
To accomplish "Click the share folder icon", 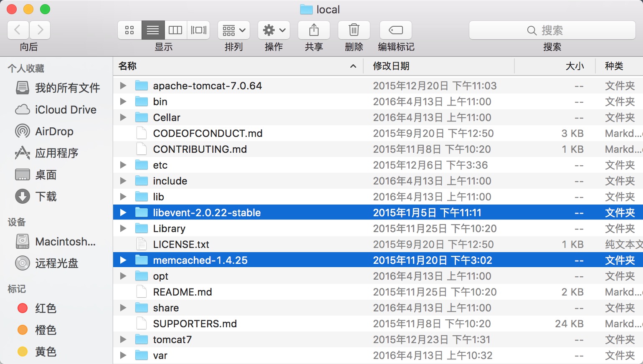I will coord(142,308).
